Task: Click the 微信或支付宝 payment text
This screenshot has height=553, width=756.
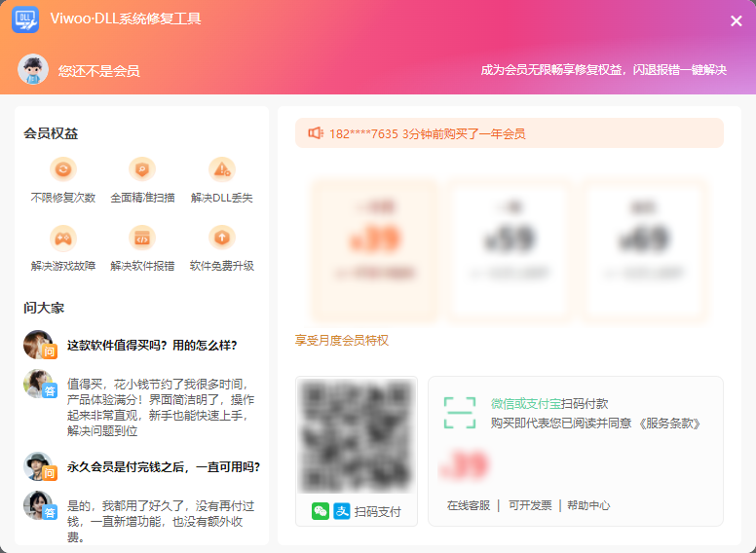Action: (x=525, y=404)
